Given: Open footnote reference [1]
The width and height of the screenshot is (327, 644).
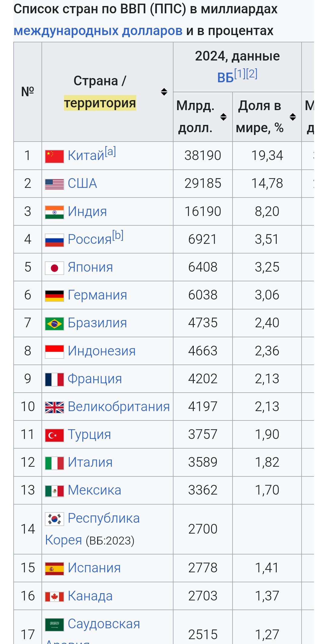Looking at the screenshot, I should coord(240,74).
